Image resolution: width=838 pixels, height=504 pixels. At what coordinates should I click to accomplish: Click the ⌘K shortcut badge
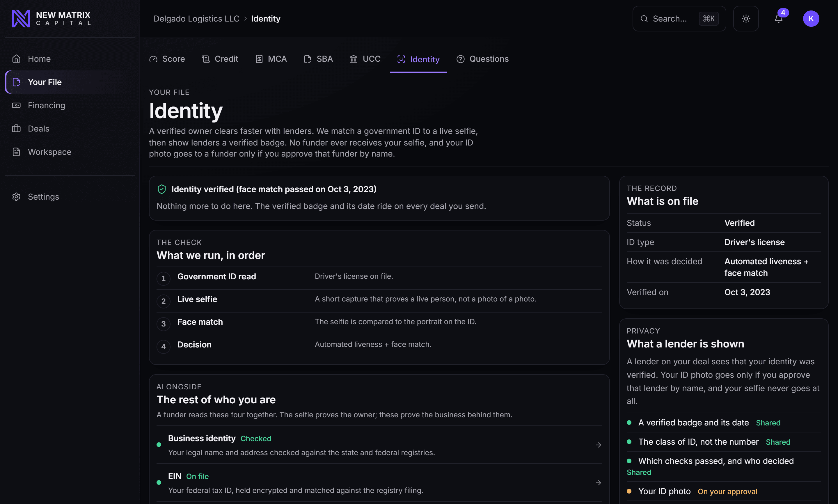coord(708,18)
